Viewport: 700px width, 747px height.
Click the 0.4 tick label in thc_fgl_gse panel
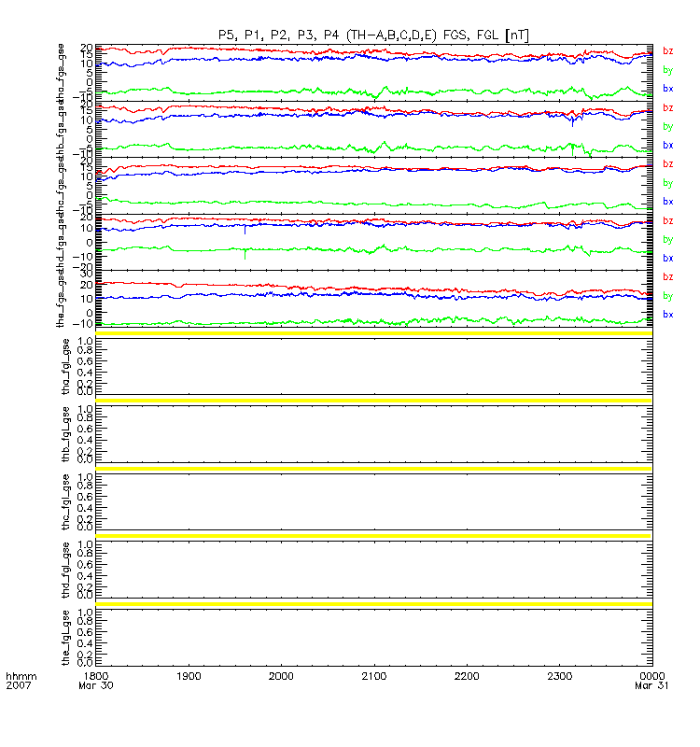pos(85,508)
